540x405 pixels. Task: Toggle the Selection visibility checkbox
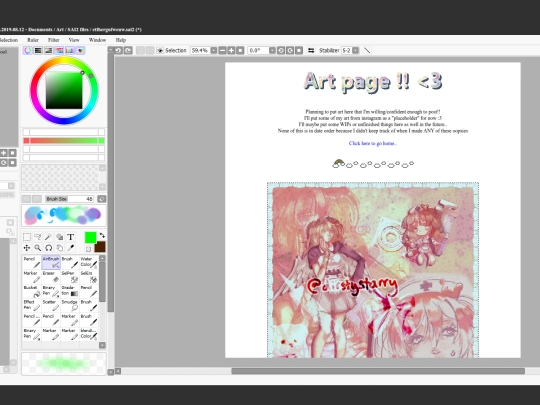[160, 50]
